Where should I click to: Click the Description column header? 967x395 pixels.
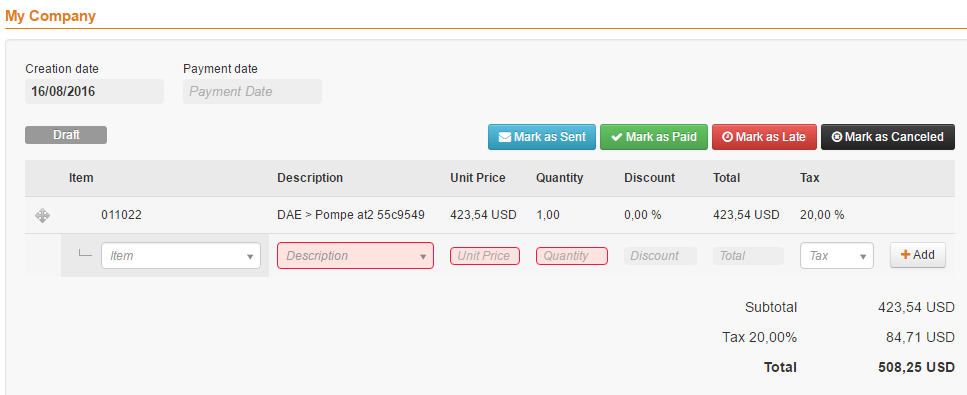(x=310, y=178)
